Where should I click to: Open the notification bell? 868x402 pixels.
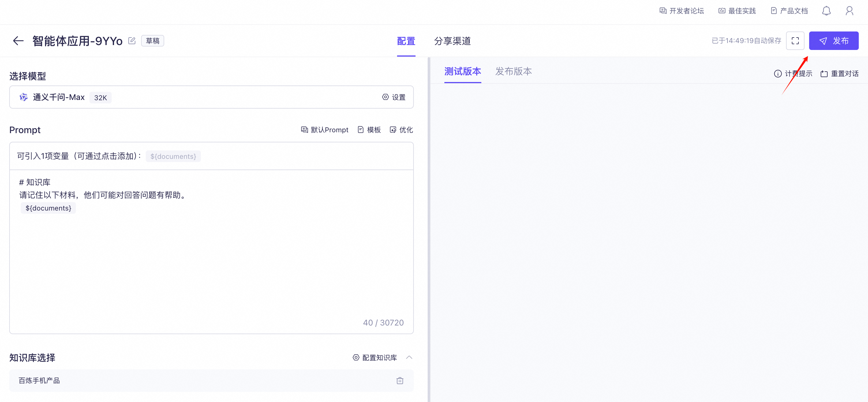click(826, 11)
